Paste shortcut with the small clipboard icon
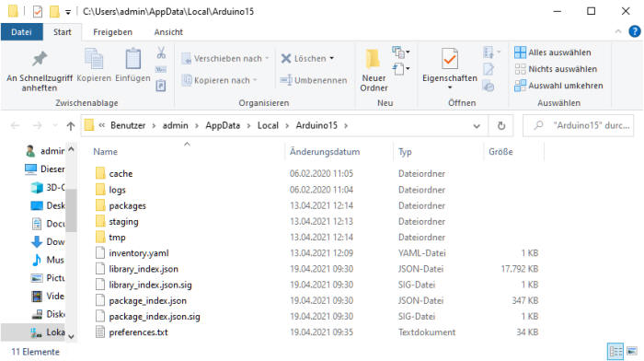The image size is (644, 361). pyautogui.click(x=161, y=86)
